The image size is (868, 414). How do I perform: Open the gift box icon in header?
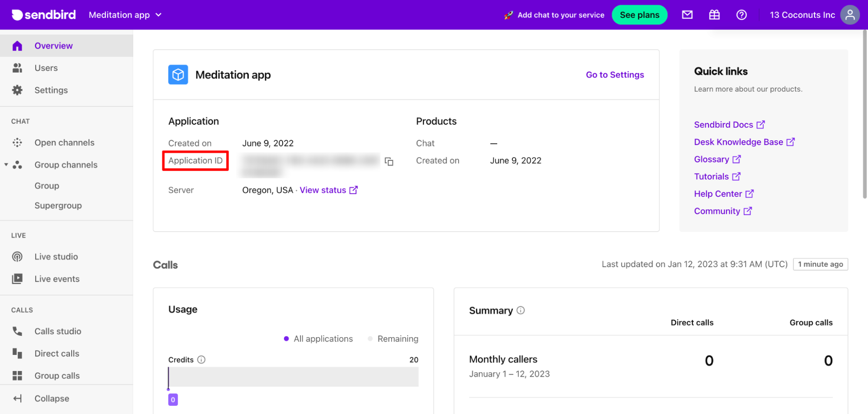(x=714, y=15)
